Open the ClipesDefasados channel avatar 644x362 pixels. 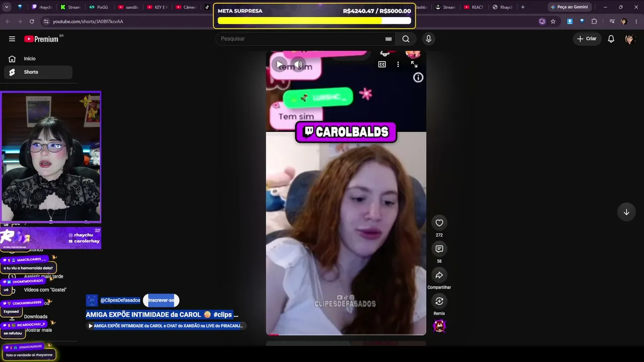[x=92, y=300]
